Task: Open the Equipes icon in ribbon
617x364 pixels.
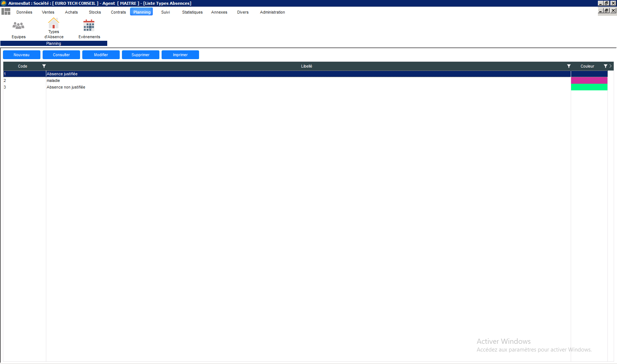Action: [18, 26]
